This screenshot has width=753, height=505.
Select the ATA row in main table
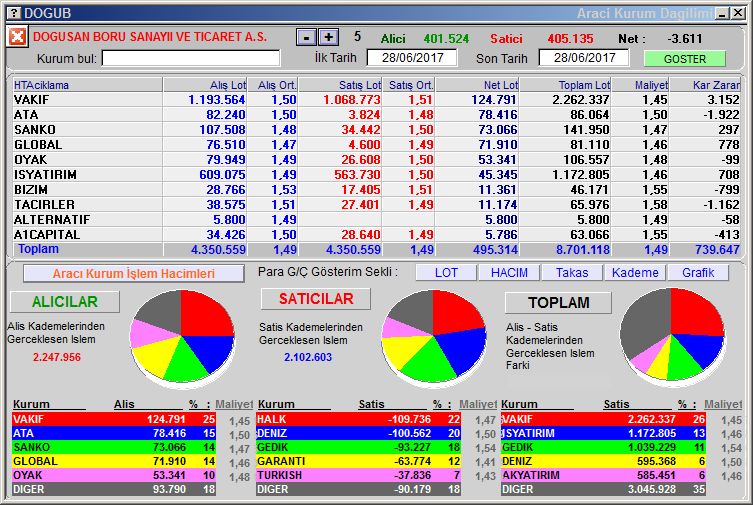(x=376, y=115)
